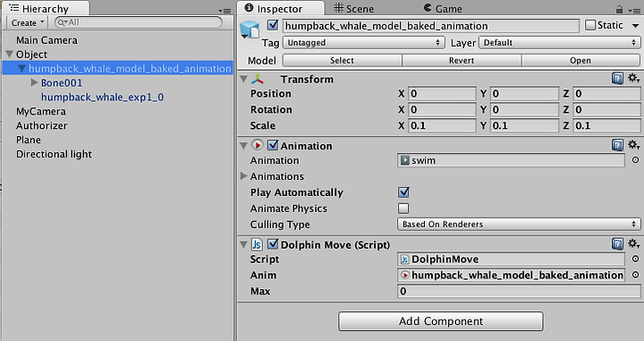The height and width of the screenshot is (341, 644).
Task: Collapse the Object tree node
Action: [x=10, y=54]
